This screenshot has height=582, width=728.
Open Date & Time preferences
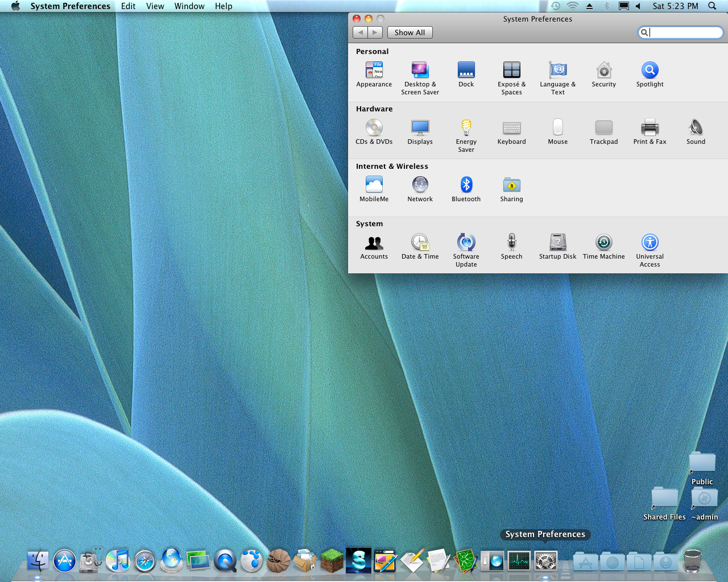[420, 247]
